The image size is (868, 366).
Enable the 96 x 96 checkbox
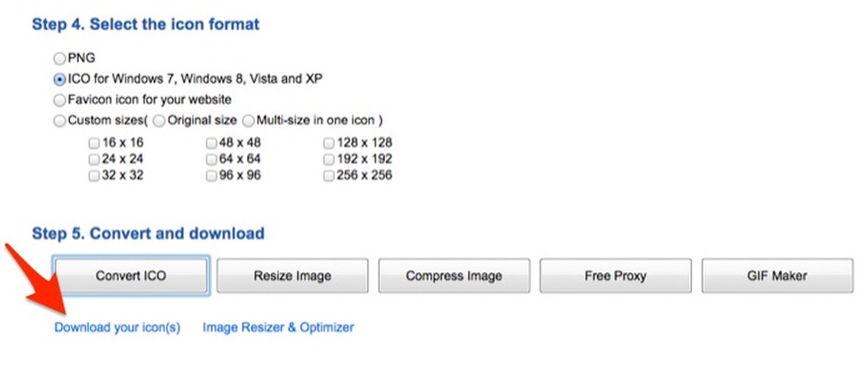coord(212,176)
